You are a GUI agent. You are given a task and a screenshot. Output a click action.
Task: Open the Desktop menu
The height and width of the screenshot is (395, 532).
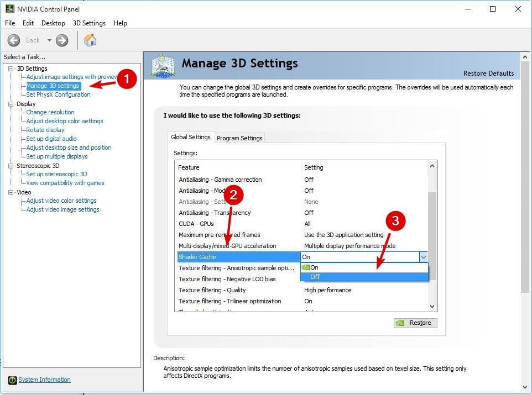coord(53,23)
